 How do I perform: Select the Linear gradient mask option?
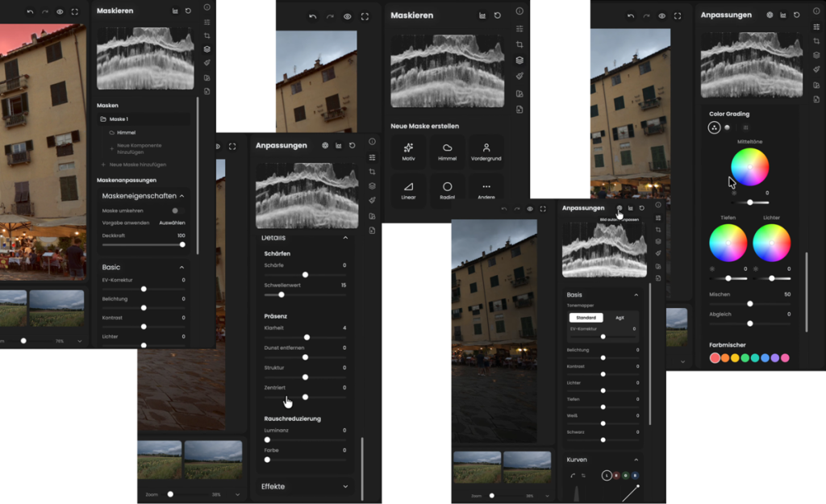(x=408, y=190)
